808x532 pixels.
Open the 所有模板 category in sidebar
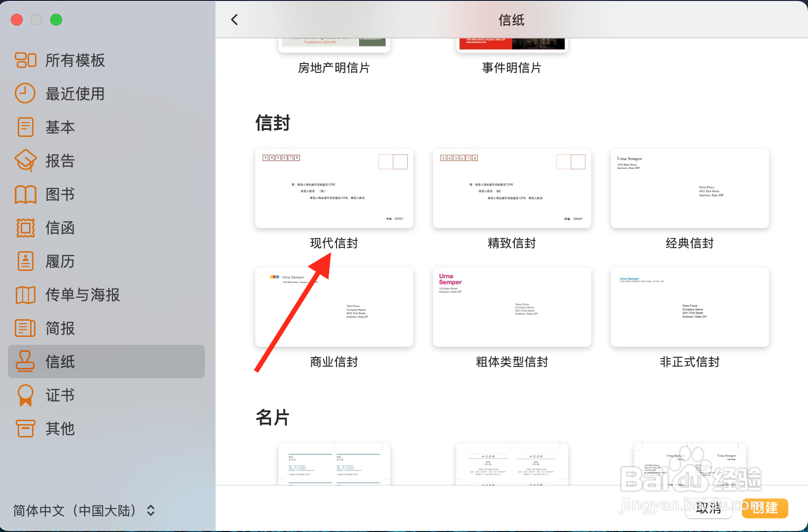click(x=74, y=60)
